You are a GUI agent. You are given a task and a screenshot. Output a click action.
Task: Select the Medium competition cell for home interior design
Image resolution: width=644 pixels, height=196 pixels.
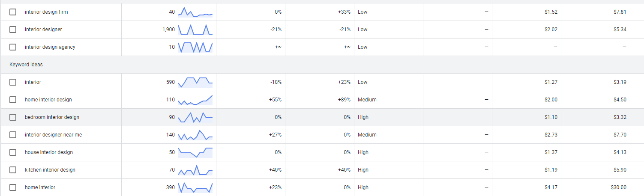pos(367,100)
